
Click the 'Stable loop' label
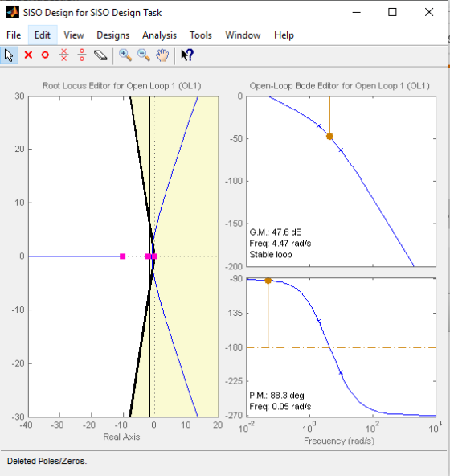(x=271, y=254)
